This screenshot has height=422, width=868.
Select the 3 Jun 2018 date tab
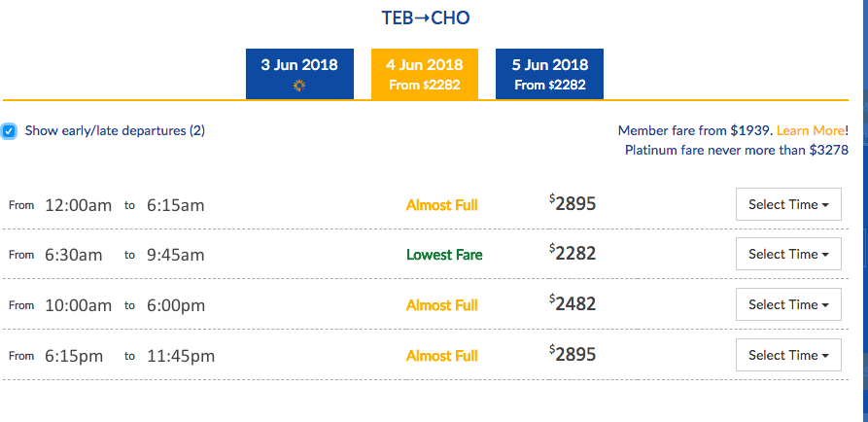[x=298, y=73]
